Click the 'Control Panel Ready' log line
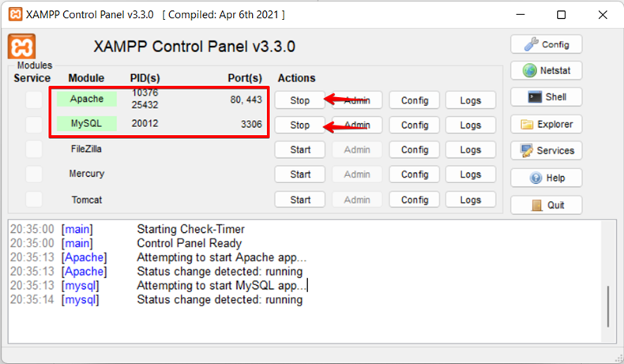624x364 pixels. tap(190, 243)
